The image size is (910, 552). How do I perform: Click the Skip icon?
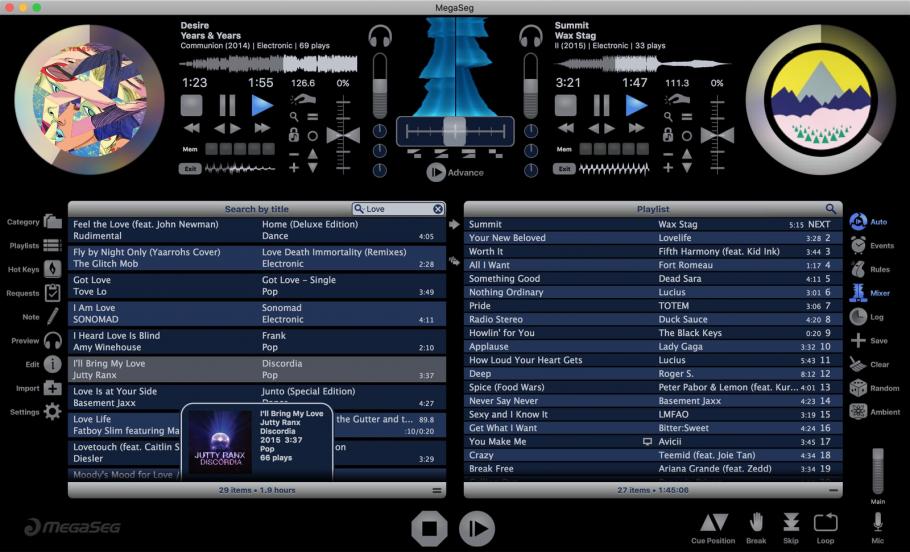click(791, 522)
